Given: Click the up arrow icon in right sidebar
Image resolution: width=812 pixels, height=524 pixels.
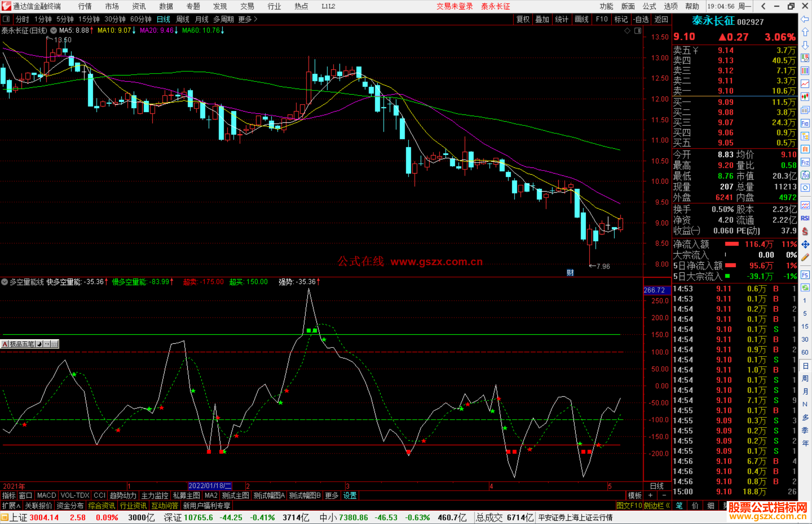Looking at the screenshot, I should [805, 32].
